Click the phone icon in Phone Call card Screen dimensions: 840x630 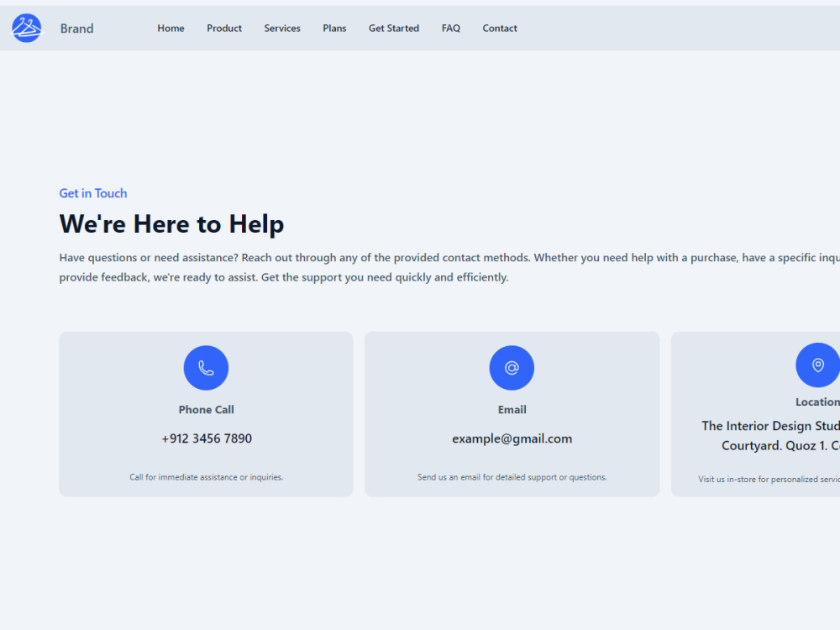coord(207,368)
